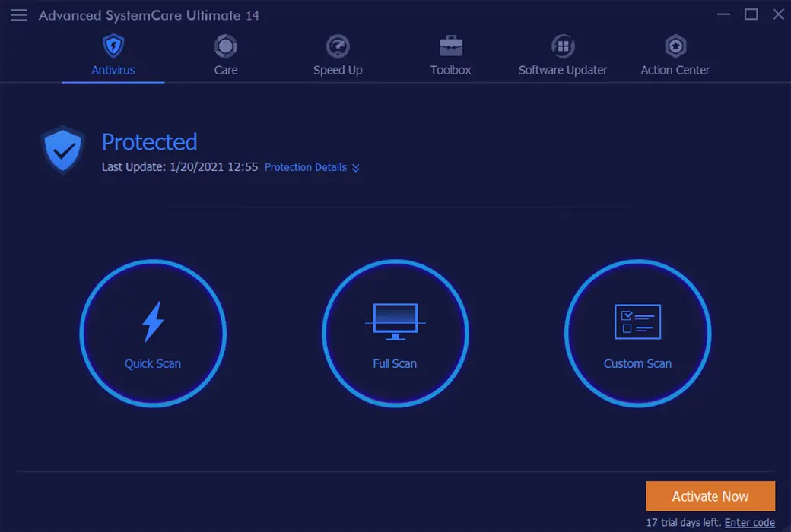
Task: Click the Enter code link
Action: (750, 522)
